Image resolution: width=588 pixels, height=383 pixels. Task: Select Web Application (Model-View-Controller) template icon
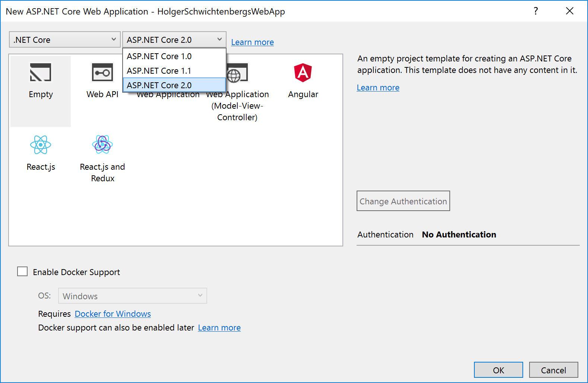pos(237,72)
